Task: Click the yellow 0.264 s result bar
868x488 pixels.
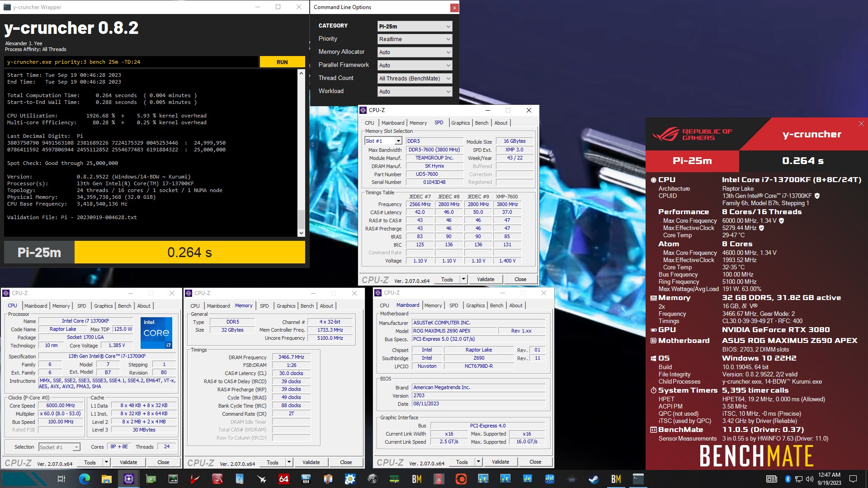Action: pyautogui.click(x=190, y=252)
